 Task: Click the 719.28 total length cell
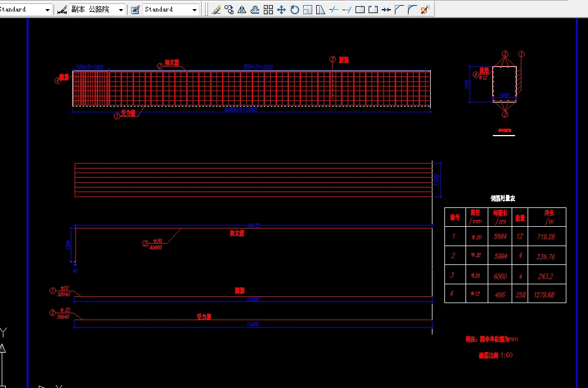[546, 236]
